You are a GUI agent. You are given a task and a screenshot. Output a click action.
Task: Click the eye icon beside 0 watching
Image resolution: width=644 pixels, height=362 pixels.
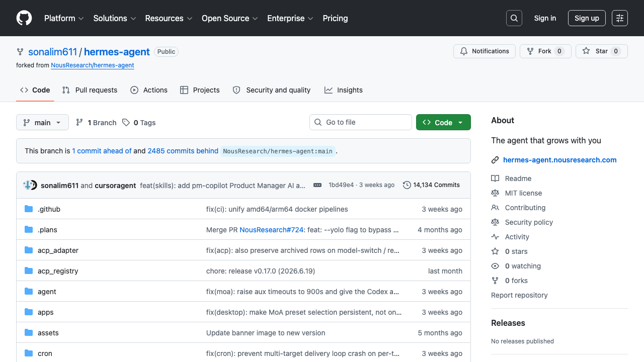pos(495,266)
